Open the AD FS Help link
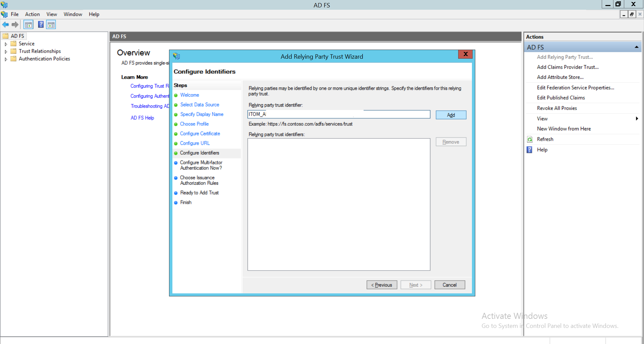The width and height of the screenshot is (644, 344). tap(142, 118)
